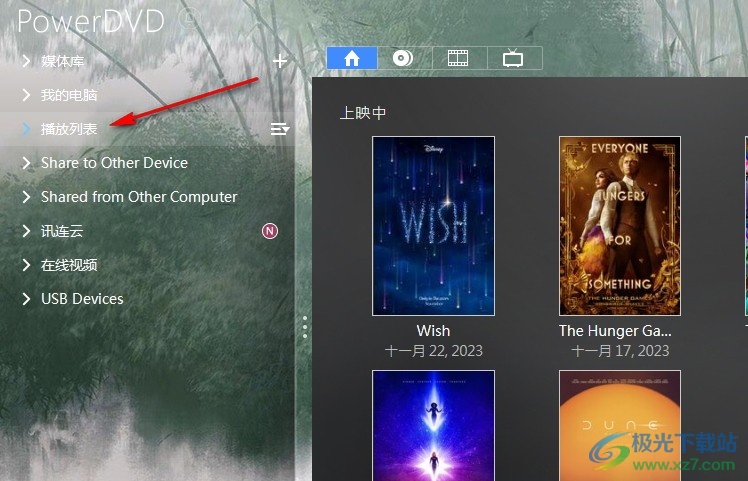Expand the 讯连云 chevron
The width and height of the screenshot is (748, 481).
[x=26, y=231]
